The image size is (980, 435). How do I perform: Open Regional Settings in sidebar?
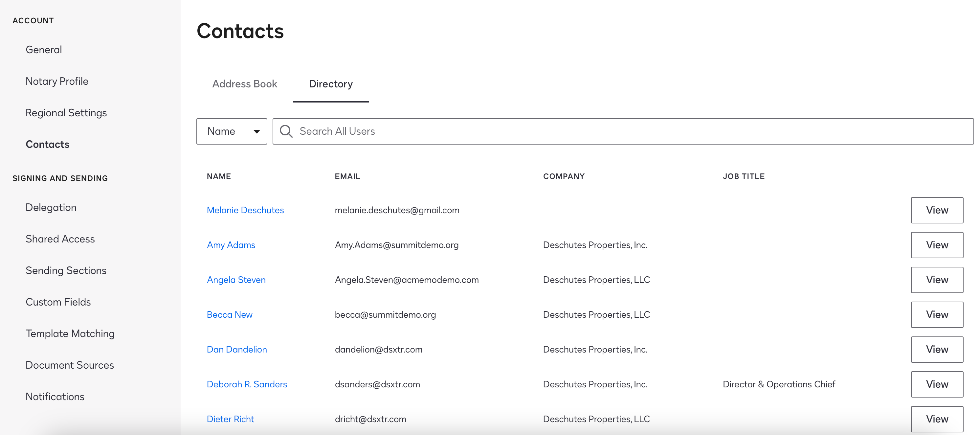[x=66, y=113]
